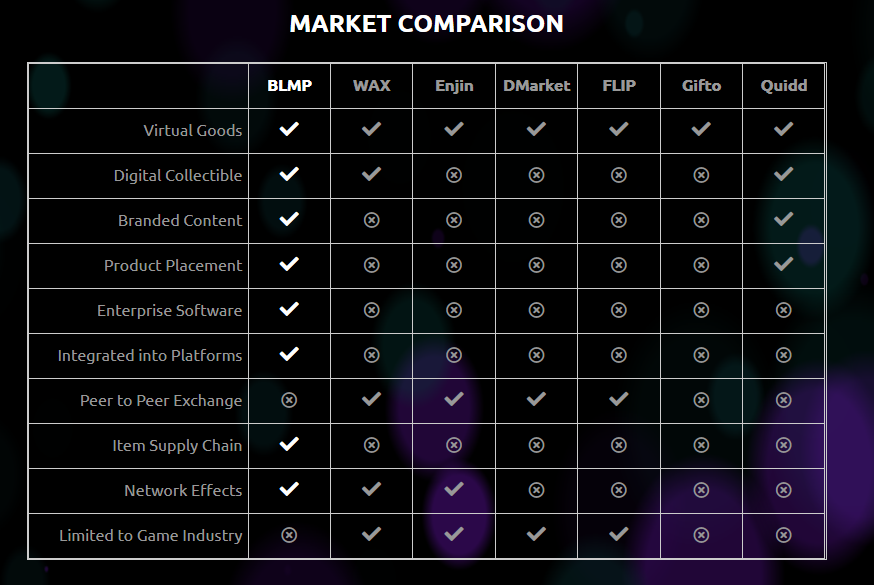This screenshot has height=585, width=874.
Task: Click WAX checkmark in Digital Collectible row
Action: (371, 174)
